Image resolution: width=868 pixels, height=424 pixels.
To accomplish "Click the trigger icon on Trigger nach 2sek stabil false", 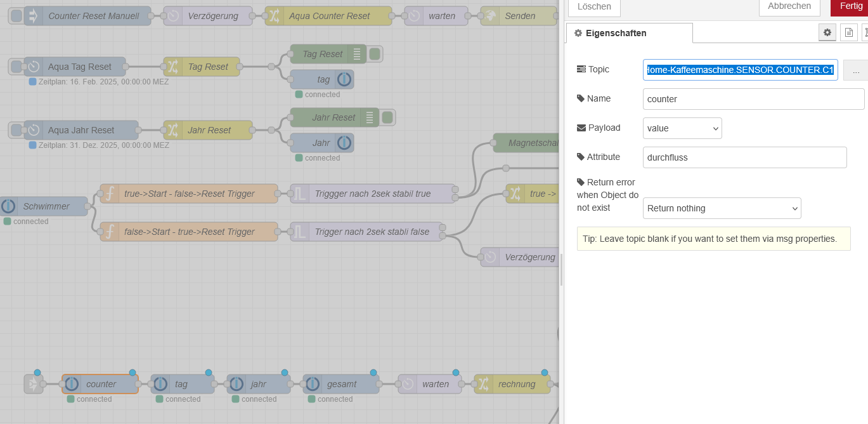I will pos(299,232).
